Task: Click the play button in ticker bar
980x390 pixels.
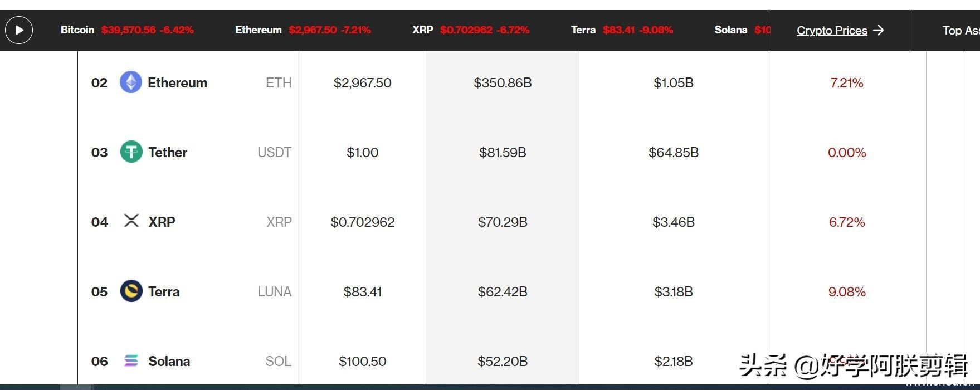Action: point(19,30)
